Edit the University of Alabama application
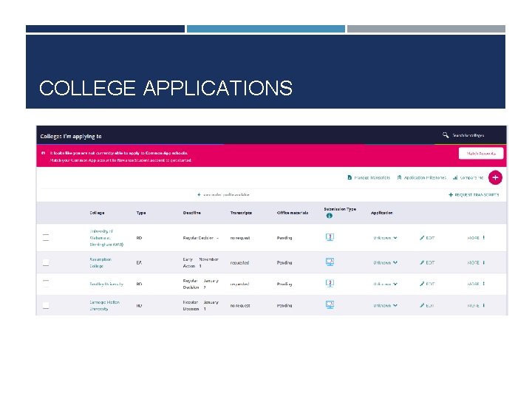The width and height of the screenshot is (532, 399). tap(427, 238)
